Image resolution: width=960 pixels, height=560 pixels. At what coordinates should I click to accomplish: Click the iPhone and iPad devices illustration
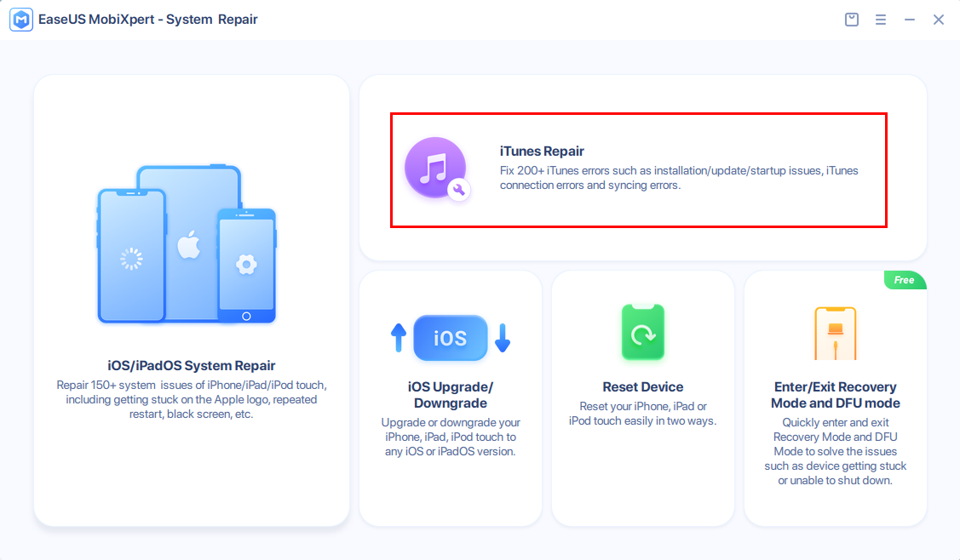pyautogui.click(x=187, y=245)
